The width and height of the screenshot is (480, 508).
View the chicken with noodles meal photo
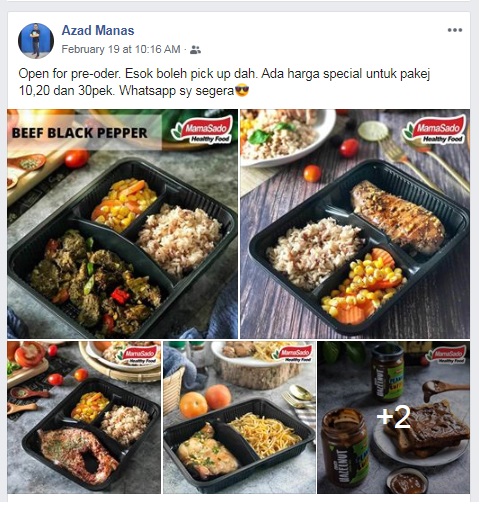(x=239, y=417)
